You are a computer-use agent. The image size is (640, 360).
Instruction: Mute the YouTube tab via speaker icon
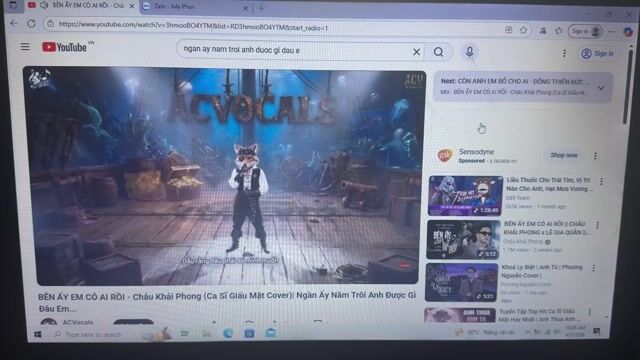[44, 5]
